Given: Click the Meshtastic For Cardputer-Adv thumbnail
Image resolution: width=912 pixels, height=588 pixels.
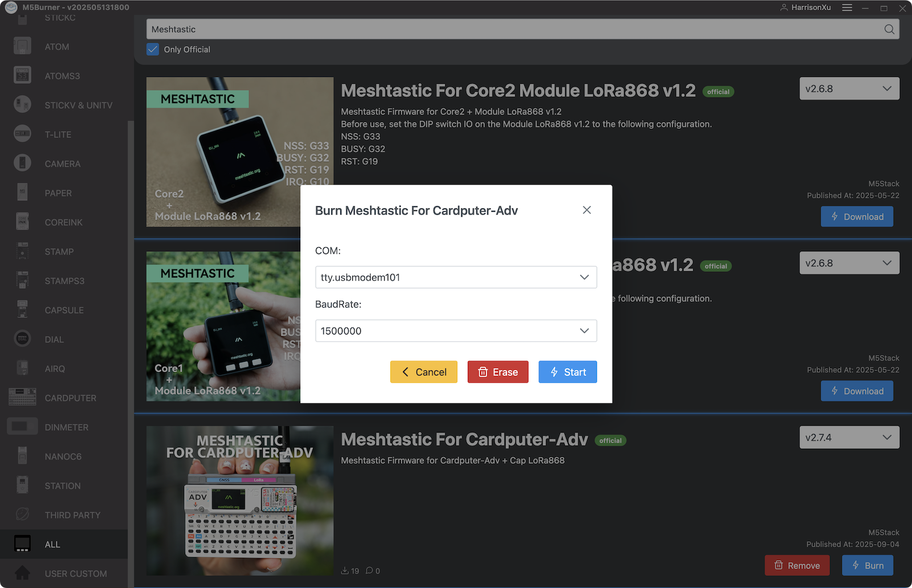Looking at the screenshot, I should coord(240,500).
